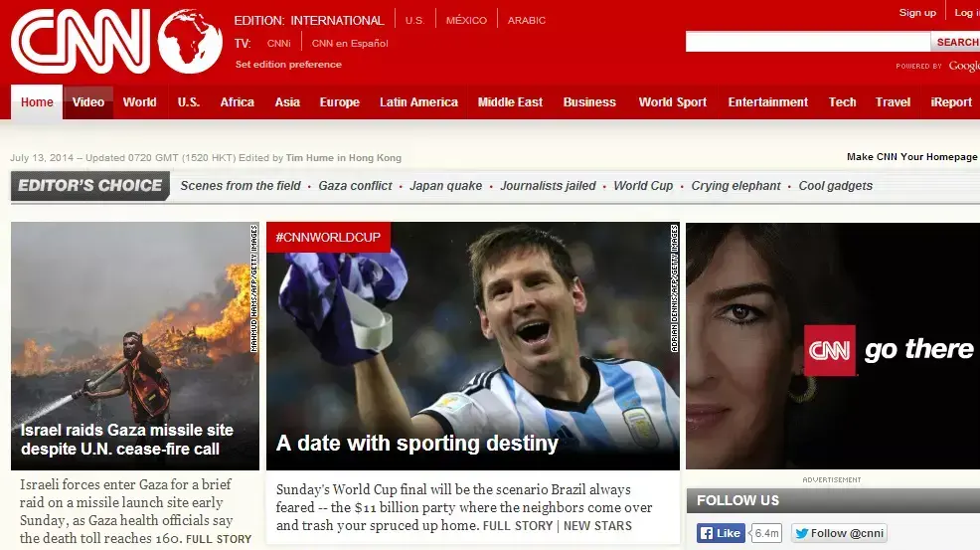The height and width of the screenshot is (550, 980).
Task: Click the SEARCH button
Action: coord(956,42)
